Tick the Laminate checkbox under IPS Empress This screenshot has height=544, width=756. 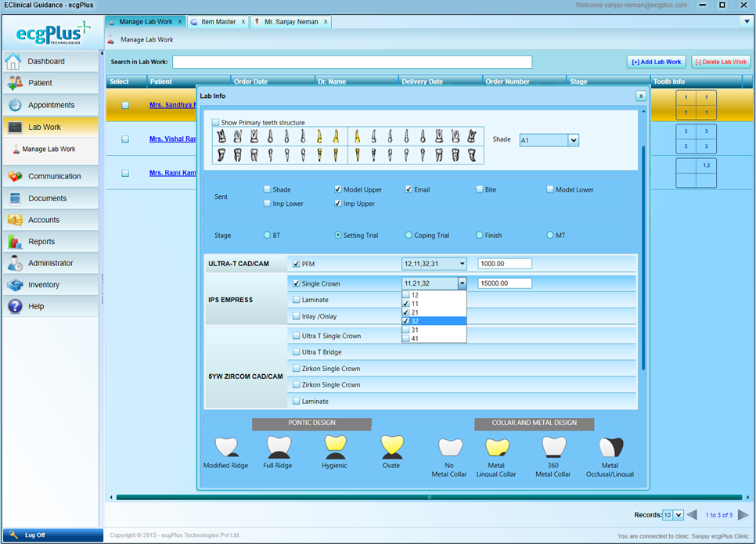pyautogui.click(x=296, y=300)
